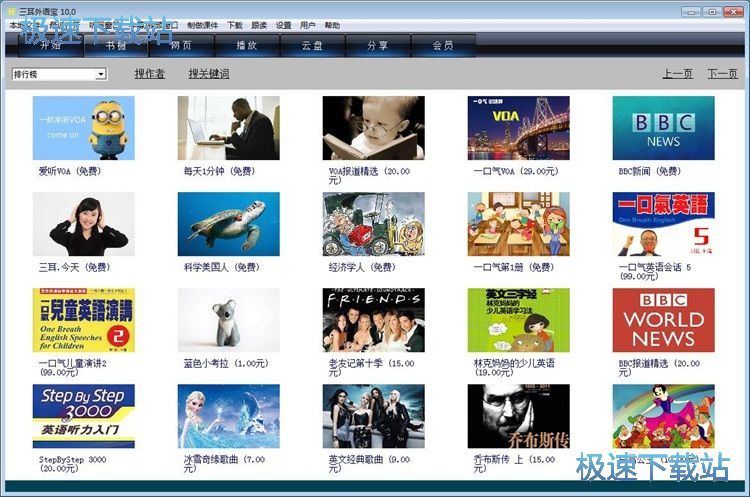The height and width of the screenshot is (497, 750).
Task: Open the yellow 兒童英語演講 cover
Action: (x=84, y=320)
